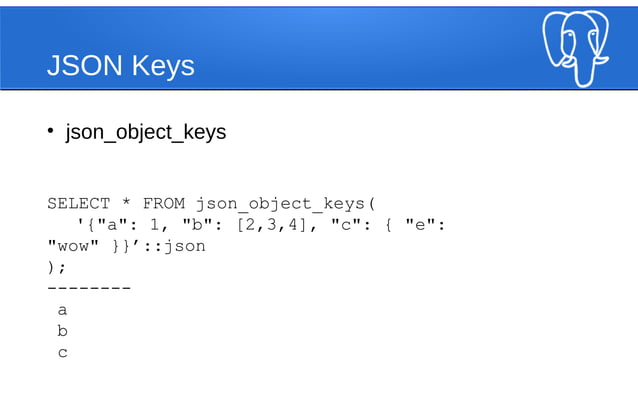
Task: Click result row c
Action: tap(63, 353)
